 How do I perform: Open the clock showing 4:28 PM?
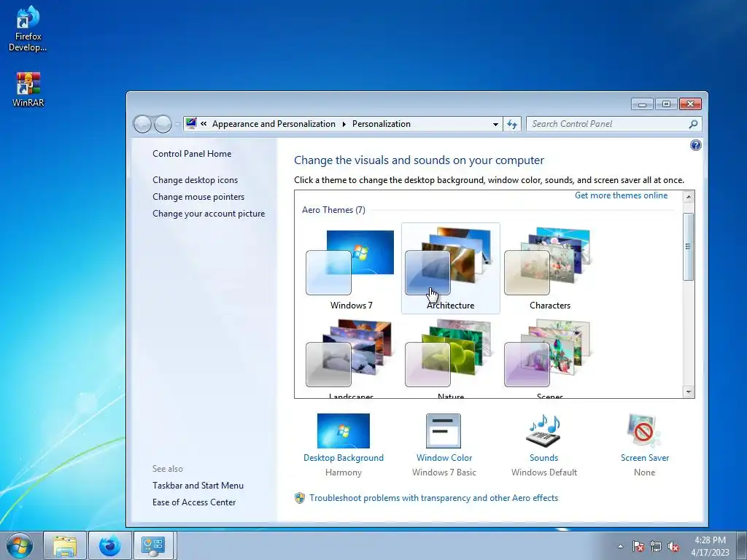(x=710, y=546)
